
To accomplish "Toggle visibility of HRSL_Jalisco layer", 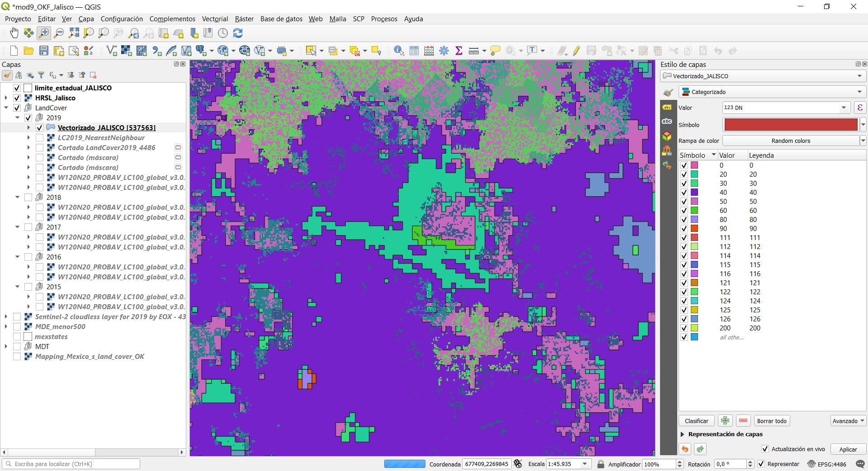I will click(17, 98).
